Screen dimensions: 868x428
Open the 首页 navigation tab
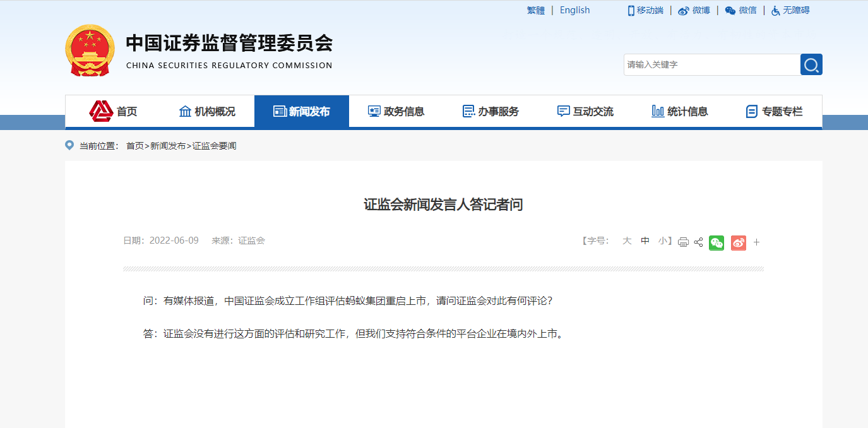tap(112, 111)
